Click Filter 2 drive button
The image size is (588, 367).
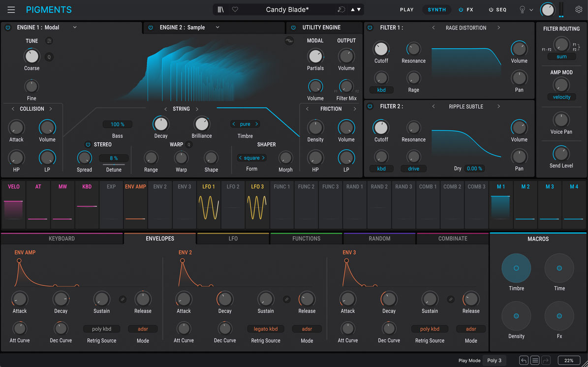(x=413, y=169)
